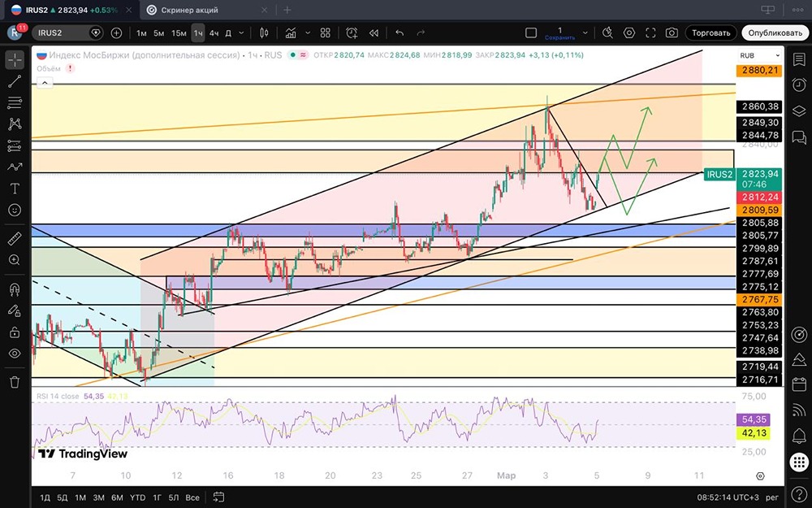Open the bar replay tool
The height and width of the screenshot is (508, 812).
click(374, 33)
